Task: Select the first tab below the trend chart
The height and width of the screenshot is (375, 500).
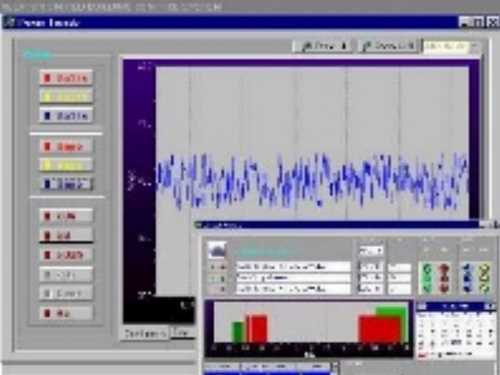Action: tap(145, 333)
